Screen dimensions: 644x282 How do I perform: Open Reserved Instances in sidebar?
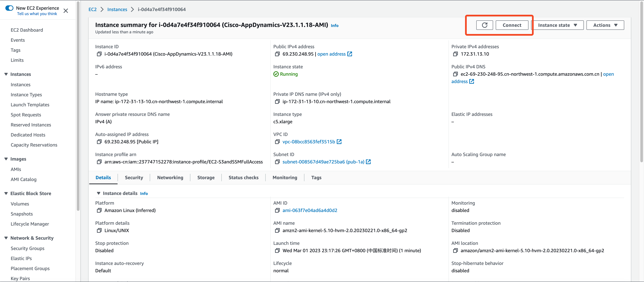click(31, 125)
